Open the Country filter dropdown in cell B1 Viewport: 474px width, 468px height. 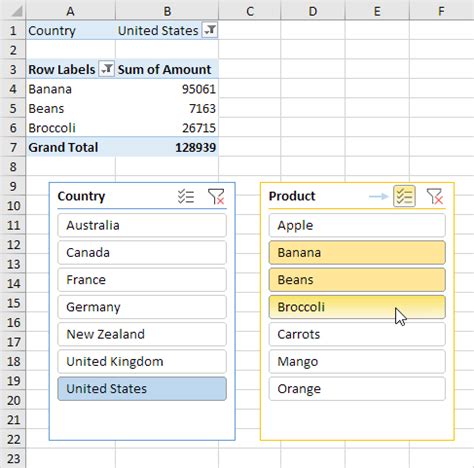(x=210, y=30)
